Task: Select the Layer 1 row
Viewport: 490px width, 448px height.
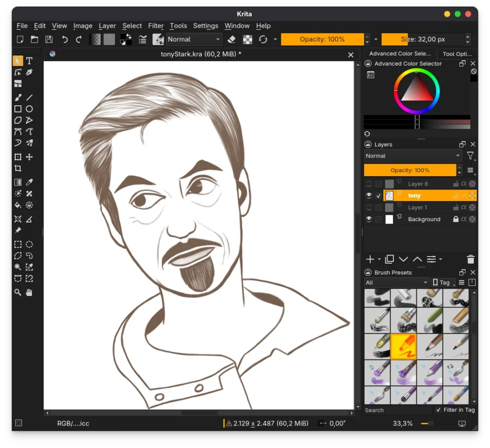Action: click(x=420, y=207)
